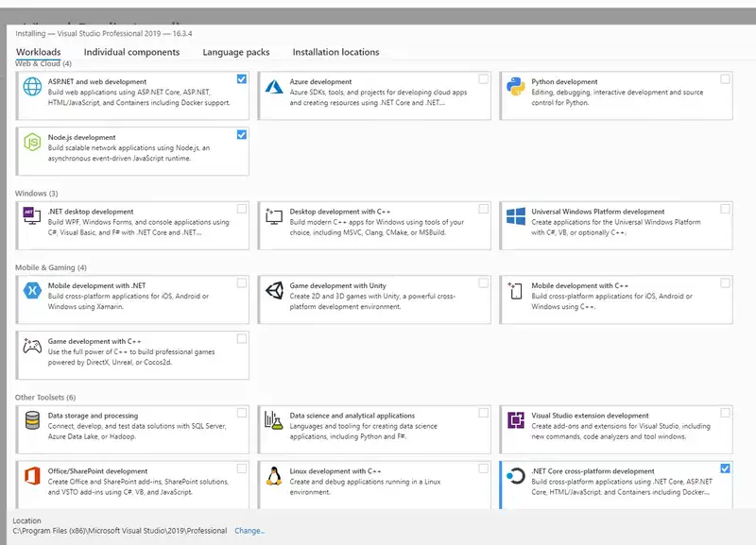Disable the .NET Core cross-platform development checkbox
The width and height of the screenshot is (756, 545).
click(725, 468)
